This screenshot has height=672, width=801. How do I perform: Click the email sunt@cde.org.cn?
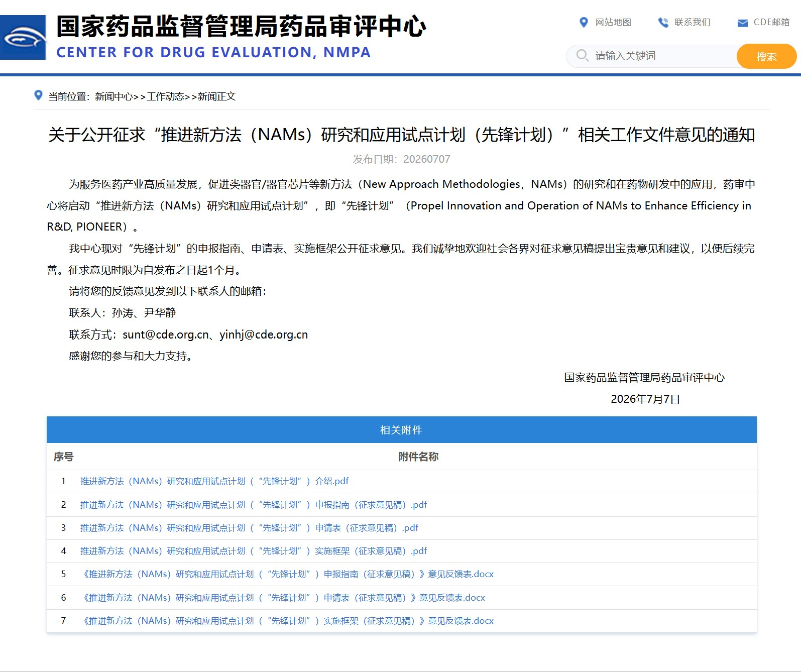point(166,334)
